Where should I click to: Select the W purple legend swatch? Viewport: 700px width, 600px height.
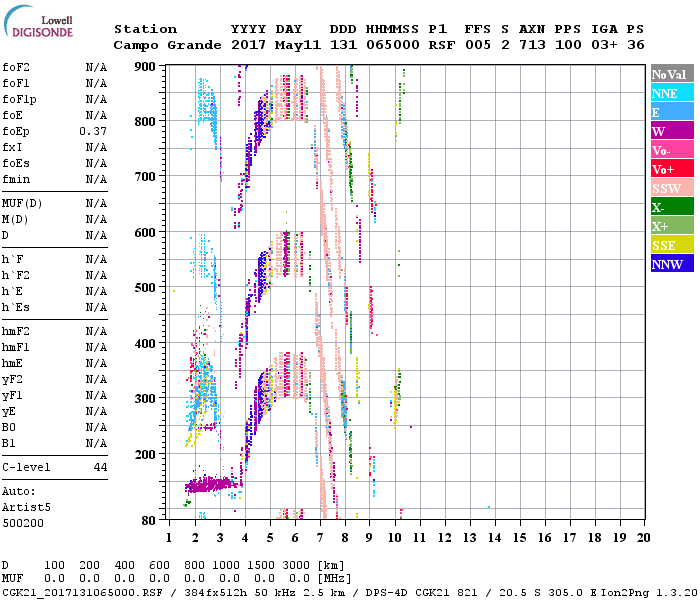672,131
